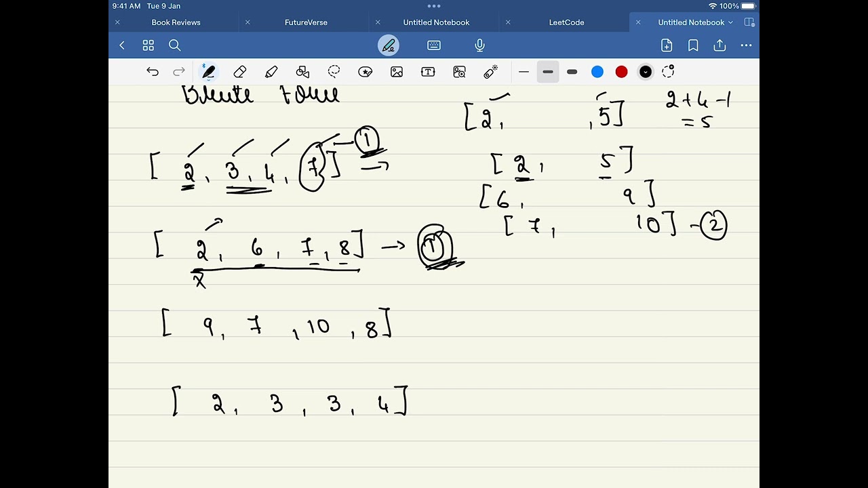Select the Pen tool

click(x=208, y=72)
